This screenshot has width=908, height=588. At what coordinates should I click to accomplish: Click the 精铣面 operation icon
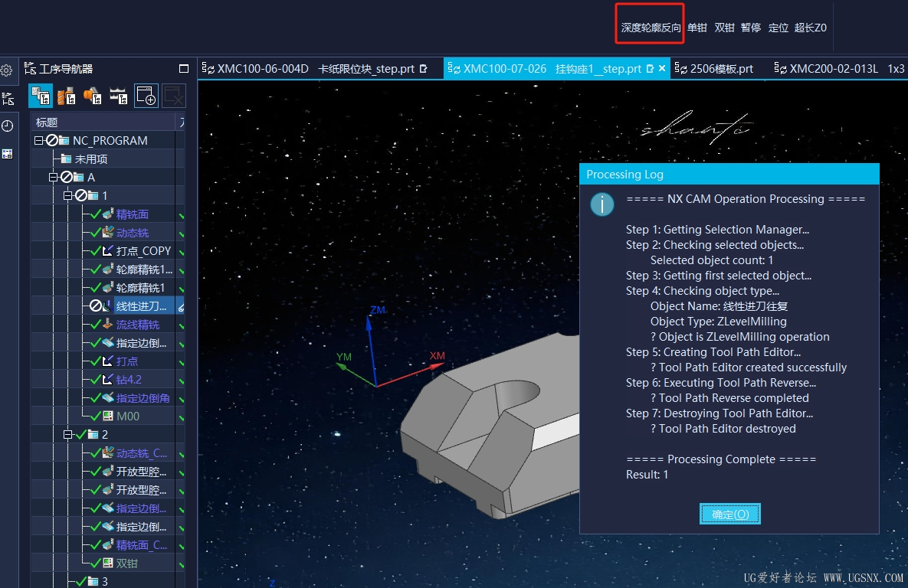(x=108, y=214)
